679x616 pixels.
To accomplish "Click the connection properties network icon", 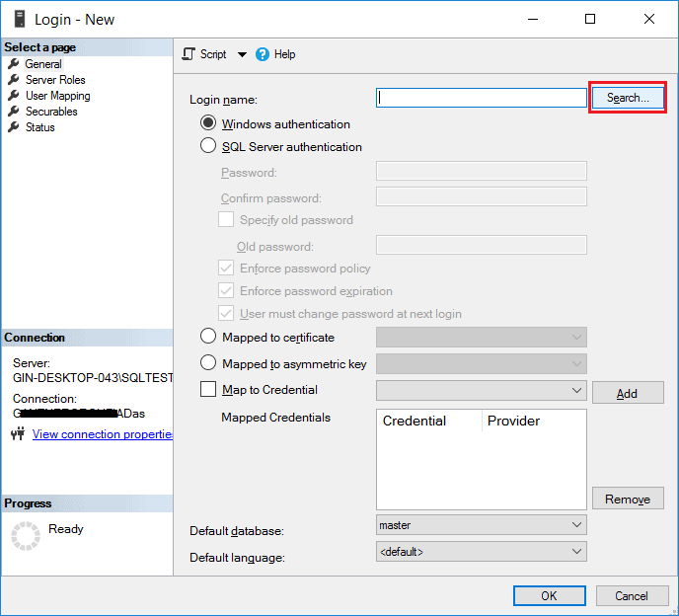I will point(17,434).
